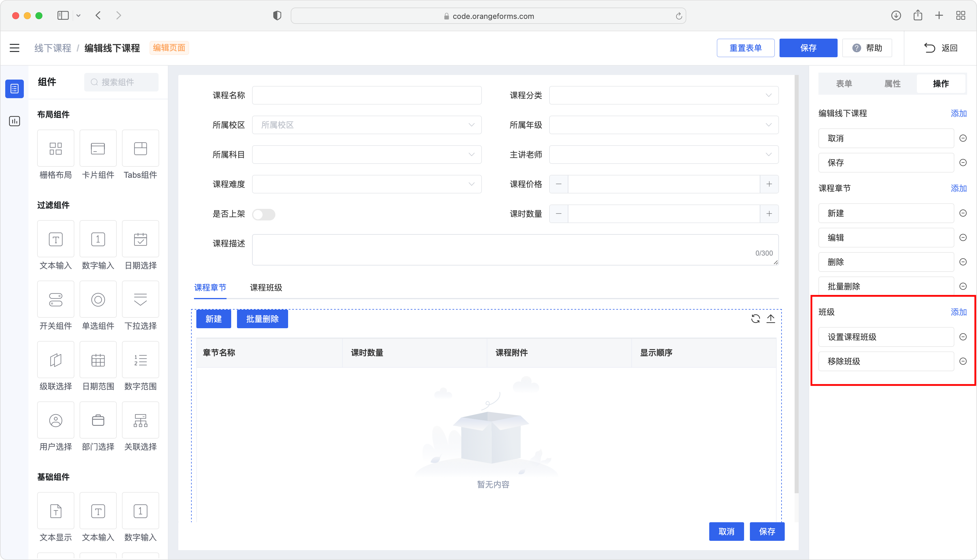Viewport: 977px width, 560px height.
Task: Open the chart components sidebar icon
Action: point(15,121)
